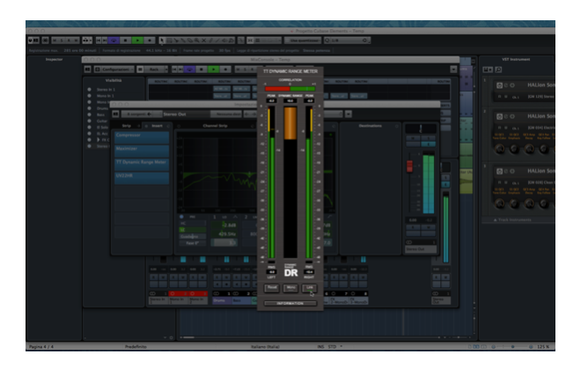Select the Zoom magnifier tool in main toolbar
Viewport: 588px width, 369px height.
click(x=196, y=41)
